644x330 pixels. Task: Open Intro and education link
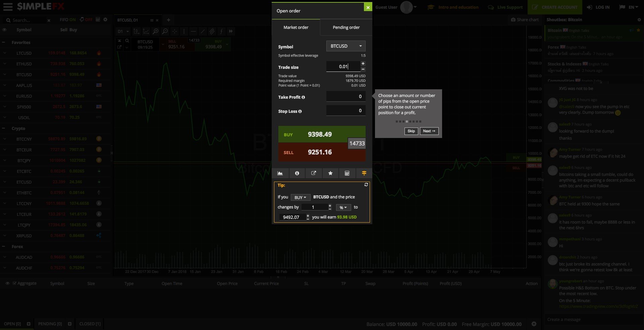coord(453,7)
